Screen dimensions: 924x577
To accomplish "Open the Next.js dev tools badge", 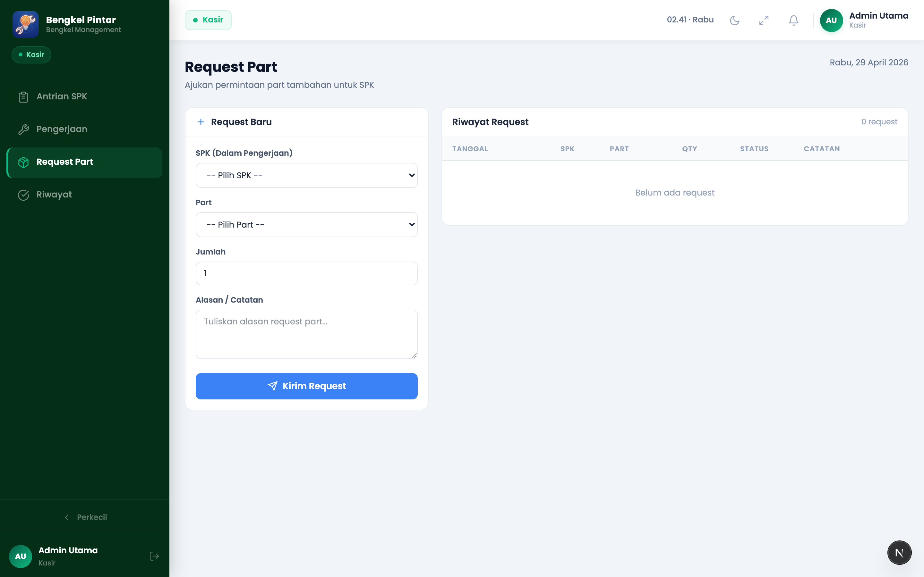I will tap(899, 552).
